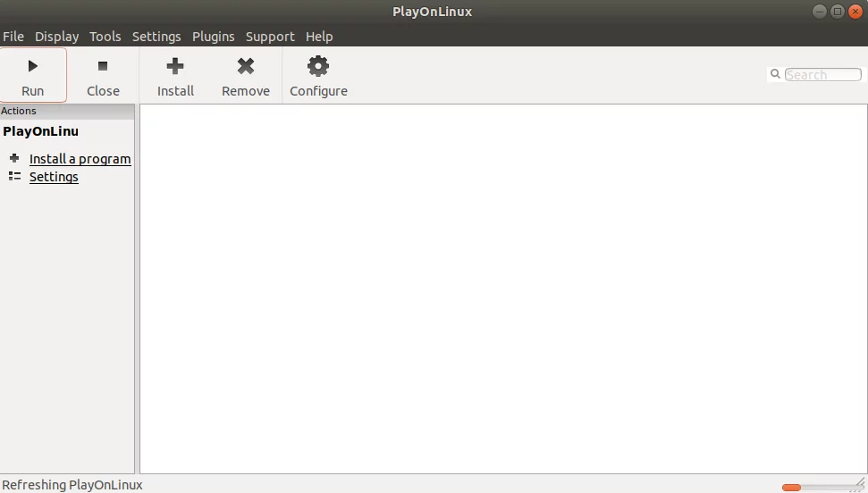Image resolution: width=868 pixels, height=493 pixels.
Task: Open the Settings menu in menu bar
Action: [156, 37]
